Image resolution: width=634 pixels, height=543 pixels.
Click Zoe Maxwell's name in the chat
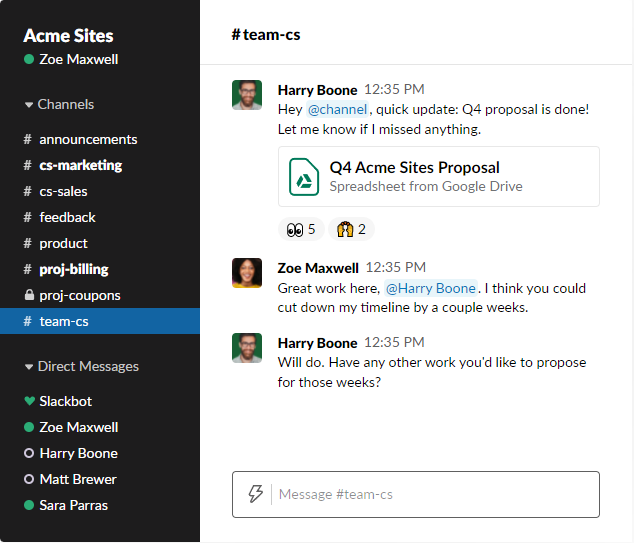(318, 268)
